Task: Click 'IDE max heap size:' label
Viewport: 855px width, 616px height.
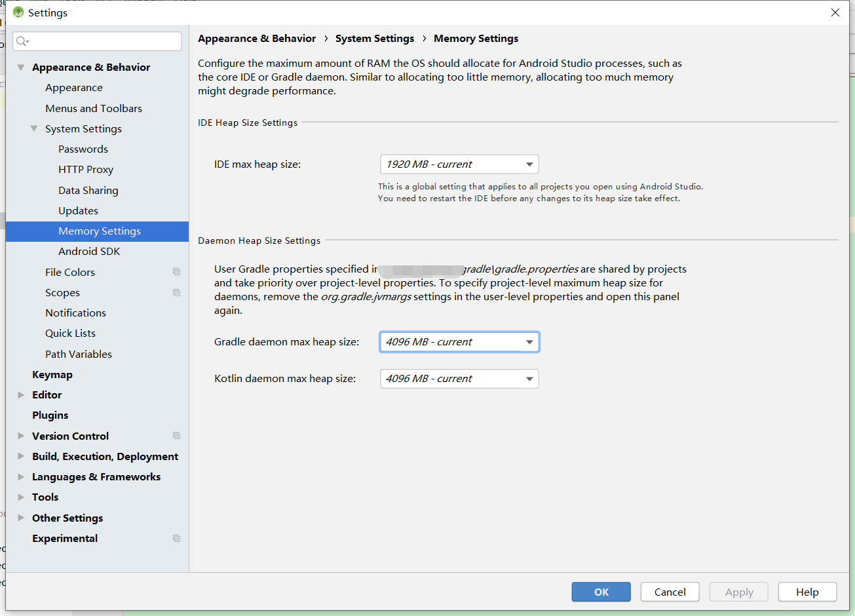Action: 257,164
